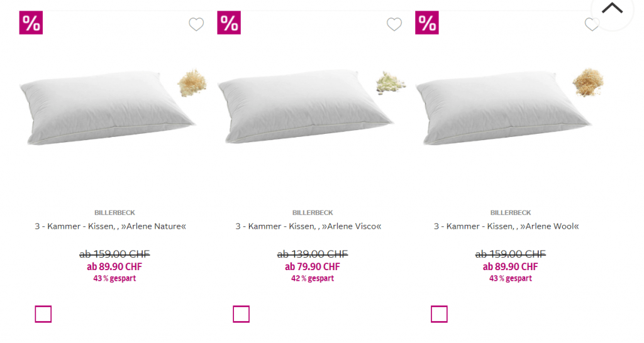This screenshot has height=343, width=644.
Task: Open link 3-Kammer-Kissen Arlene Wool
Action: (506, 226)
